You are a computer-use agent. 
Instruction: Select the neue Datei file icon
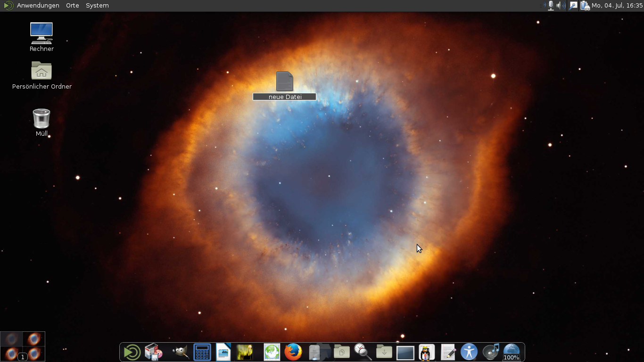[285, 81]
